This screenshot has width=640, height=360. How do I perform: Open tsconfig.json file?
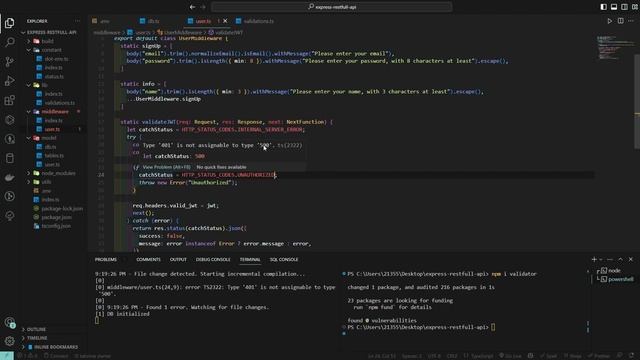56,226
